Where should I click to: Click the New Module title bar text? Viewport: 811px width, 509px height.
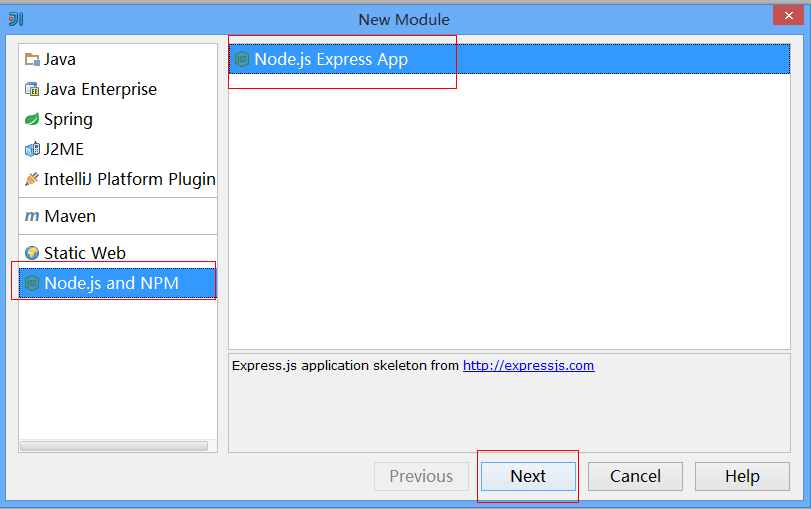pyautogui.click(x=404, y=19)
